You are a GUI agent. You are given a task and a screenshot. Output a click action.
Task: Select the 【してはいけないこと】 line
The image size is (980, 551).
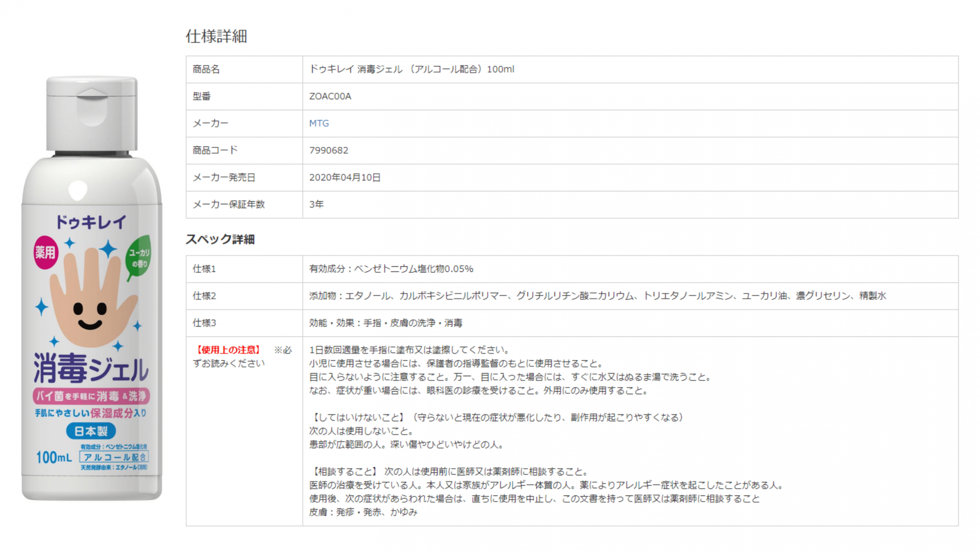click(497, 418)
